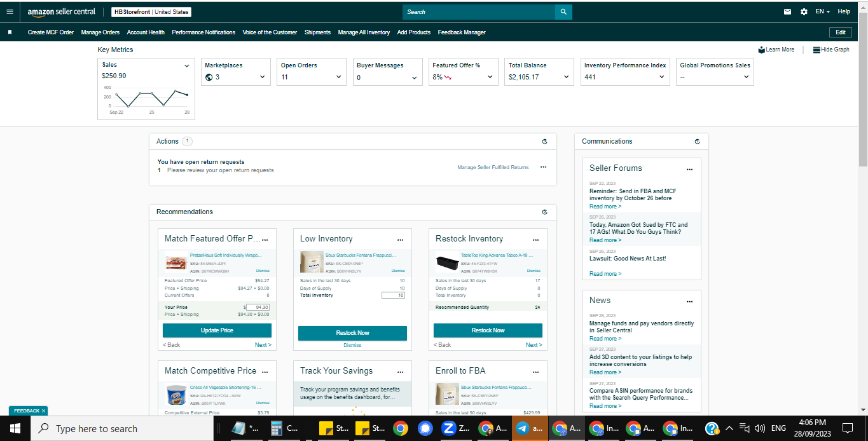Click the TableTop King product thumbnail

(448, 262)
